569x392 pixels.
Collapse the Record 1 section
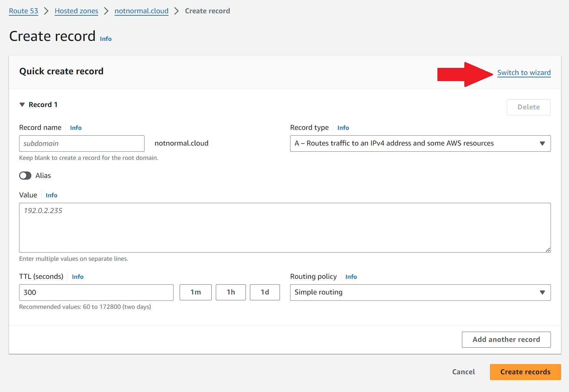point(22,105)
